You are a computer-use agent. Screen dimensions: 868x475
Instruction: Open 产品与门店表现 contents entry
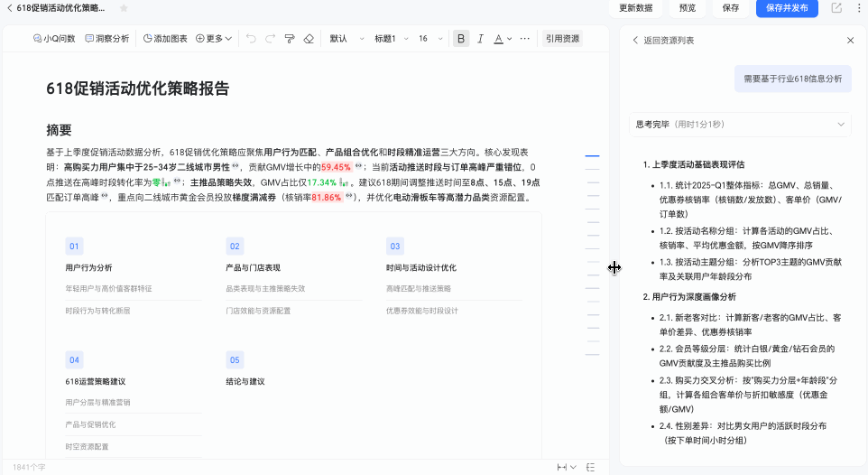[253, 267]
